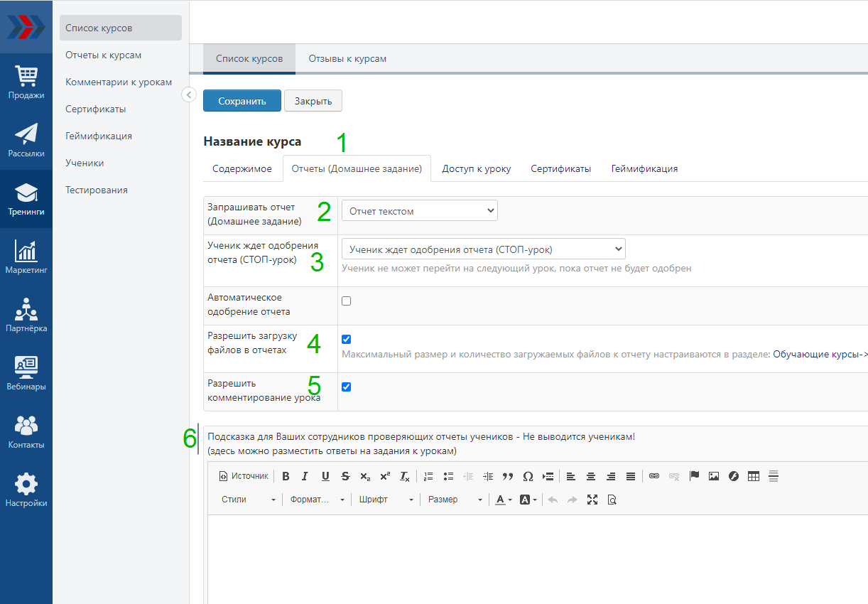This screenshot has width=868, height=604.
Task: Open the special character (Omega) picker
Action: (528, 476)
